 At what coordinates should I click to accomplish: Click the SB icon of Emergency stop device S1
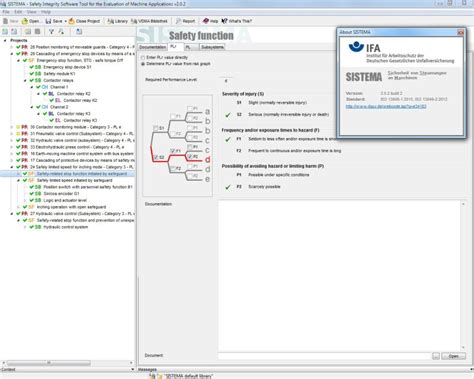pos(38,67)
